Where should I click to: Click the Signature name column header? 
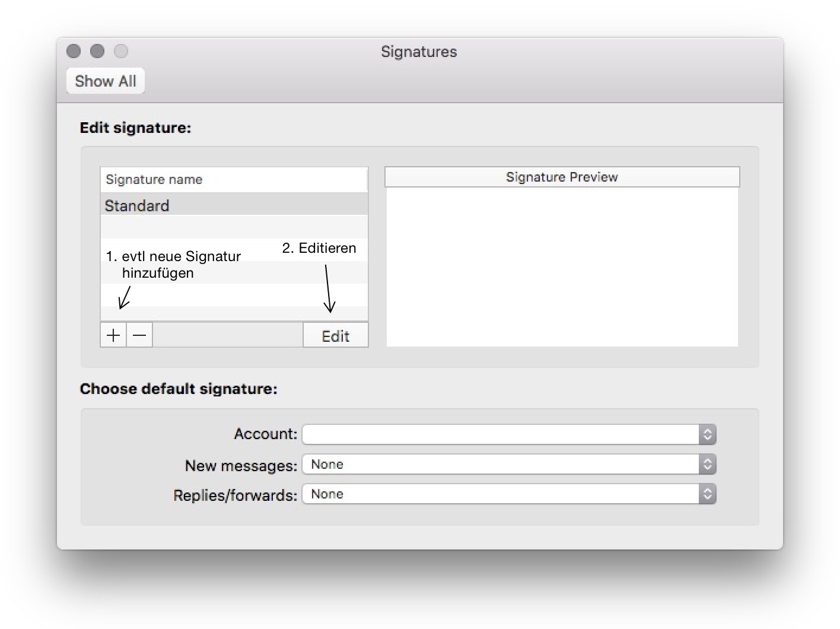[x=234, y=179]
